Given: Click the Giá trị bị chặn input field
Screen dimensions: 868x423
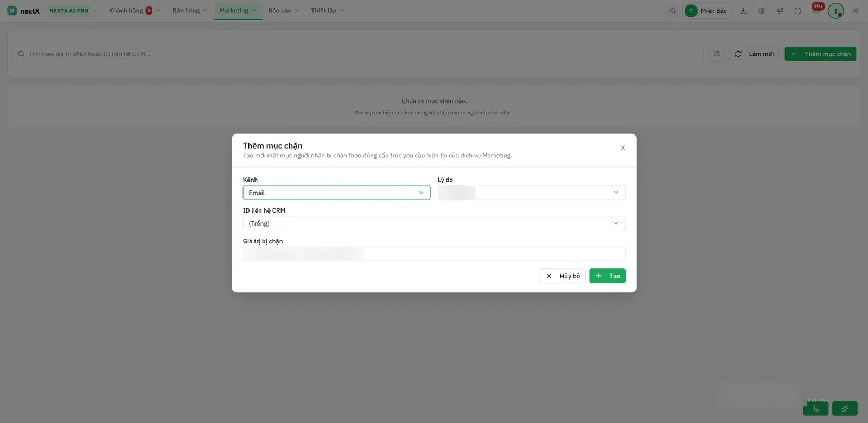Looking at the screenshot, I should (434, 254).
